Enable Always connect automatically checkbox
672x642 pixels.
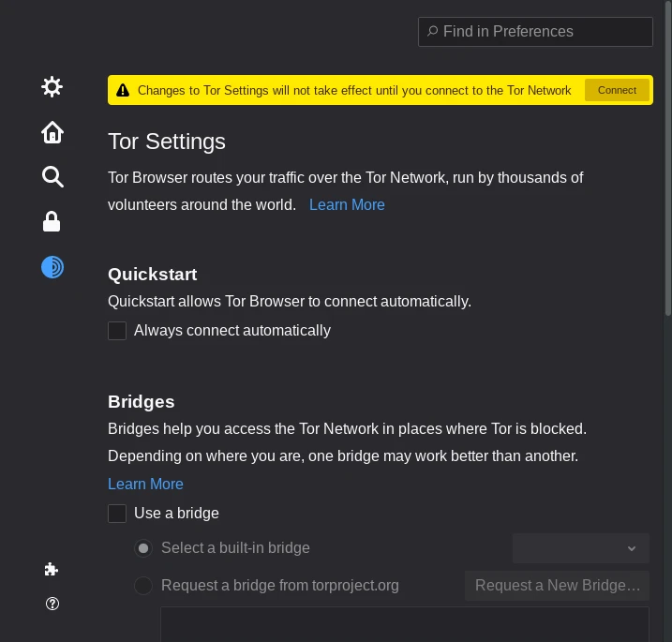click(x=117, y=331)
